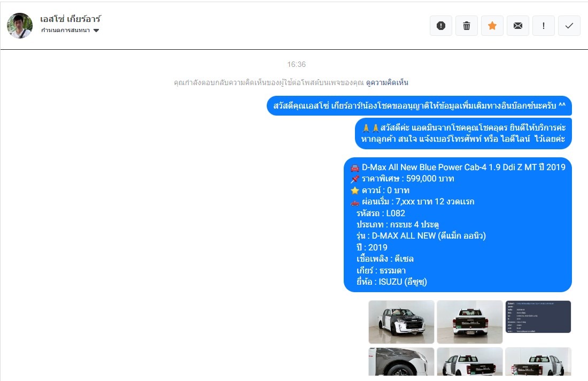The height and width of the screenshot is (381, 588).
Task: Click the 16:36 timestamp
Action: [x=296, y=64]
